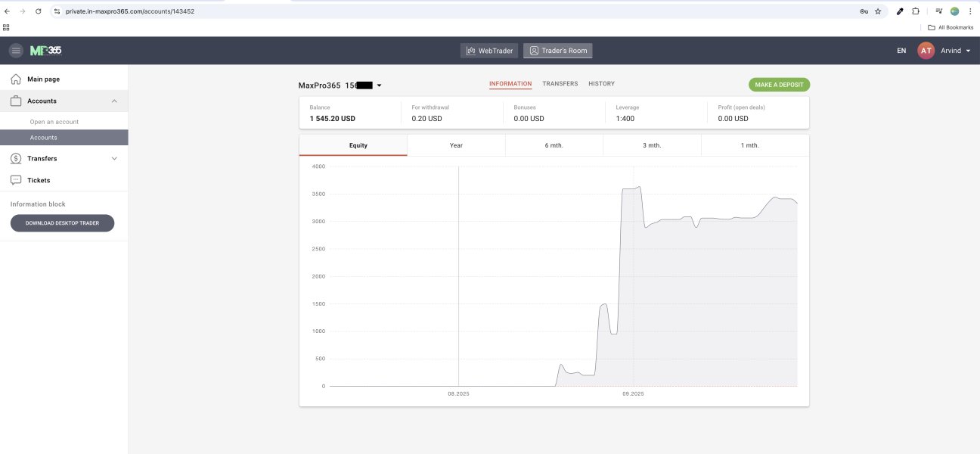Click the MP365 logo
Viewport: 980px width, 454px height.
[45, 51]
